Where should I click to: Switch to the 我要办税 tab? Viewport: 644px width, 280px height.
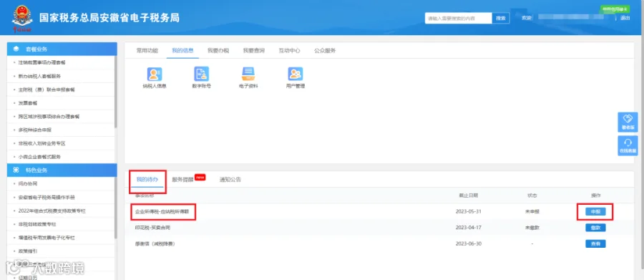[x=218, y=51]
